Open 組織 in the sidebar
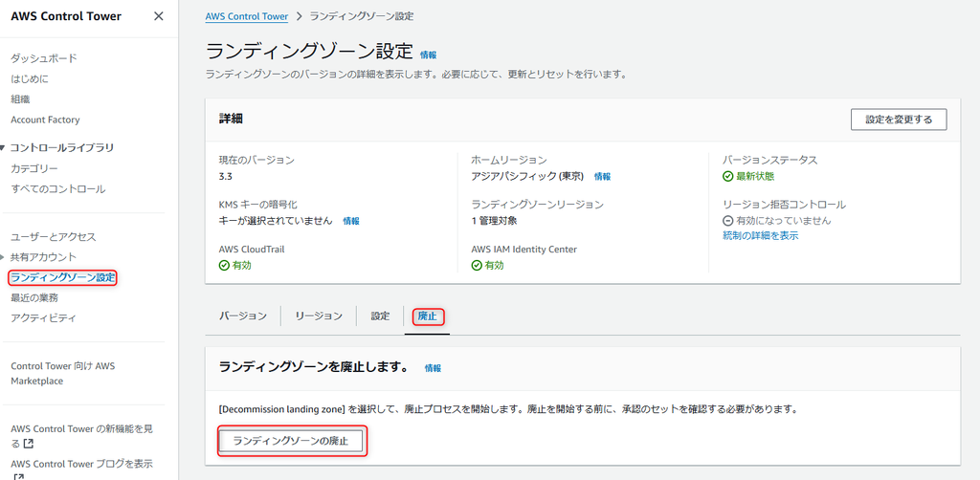Screen dimensions: 980x480 click(20, 98)
